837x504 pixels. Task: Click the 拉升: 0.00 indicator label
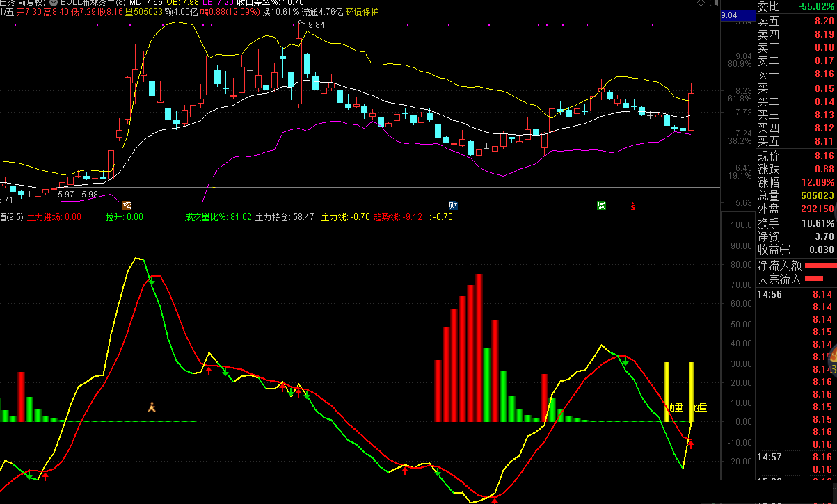(125, 217)
